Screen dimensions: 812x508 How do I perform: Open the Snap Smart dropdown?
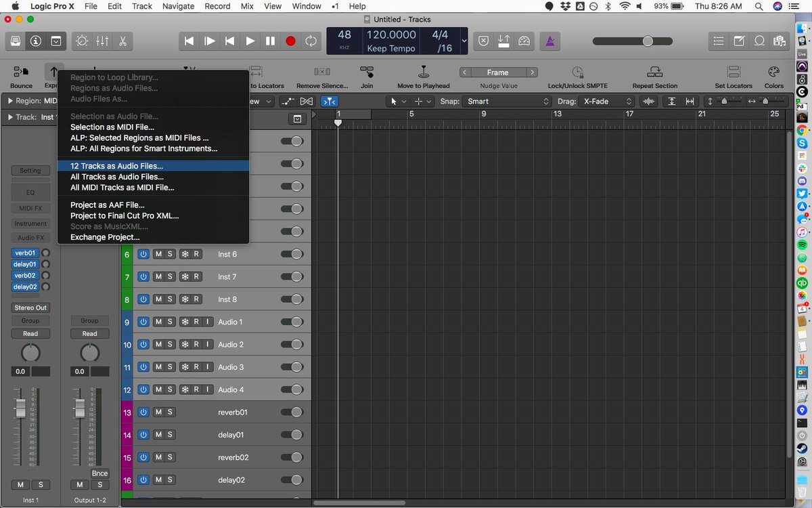pos(507,101)
